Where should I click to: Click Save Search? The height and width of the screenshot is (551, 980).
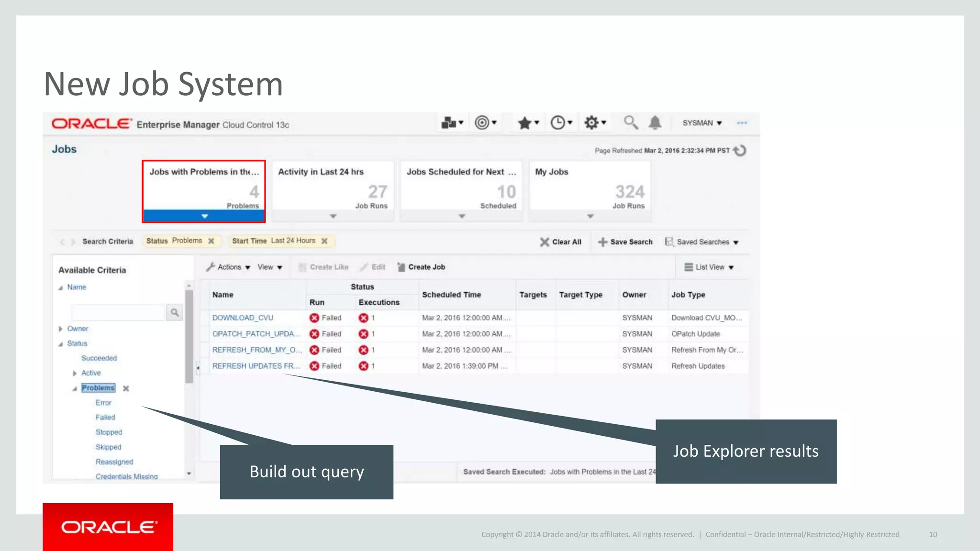[x=625, y=242]
